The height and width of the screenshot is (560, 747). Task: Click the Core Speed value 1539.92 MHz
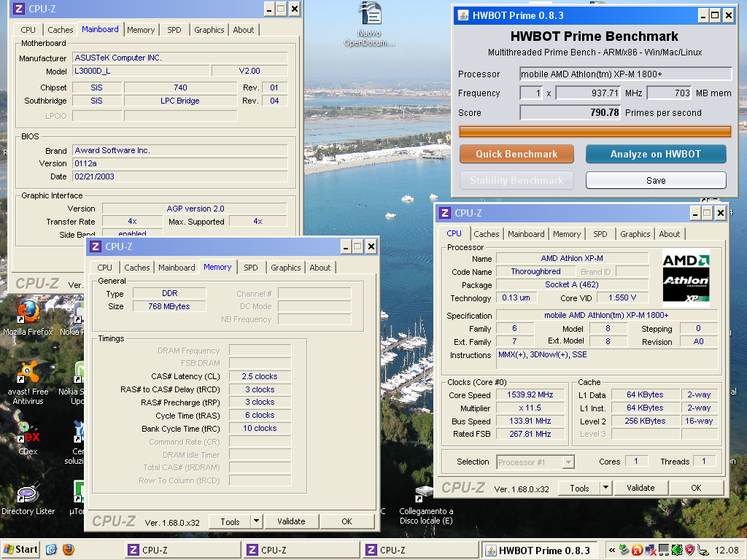[x=530, y=394]
